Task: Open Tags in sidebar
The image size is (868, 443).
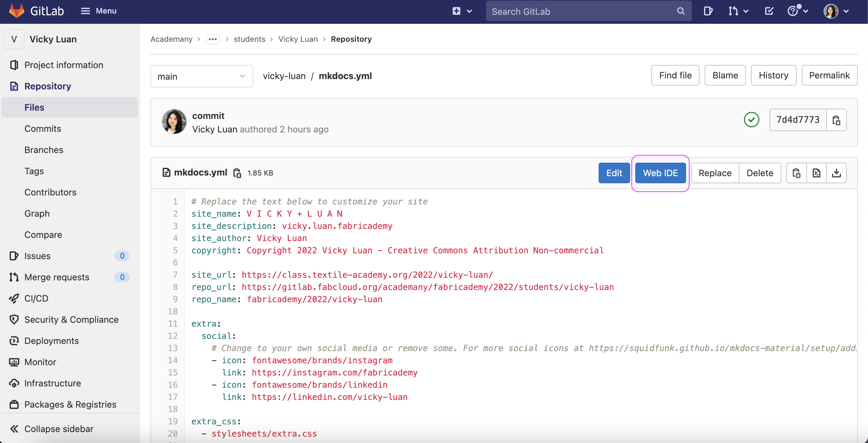Action: click(34, 171)
